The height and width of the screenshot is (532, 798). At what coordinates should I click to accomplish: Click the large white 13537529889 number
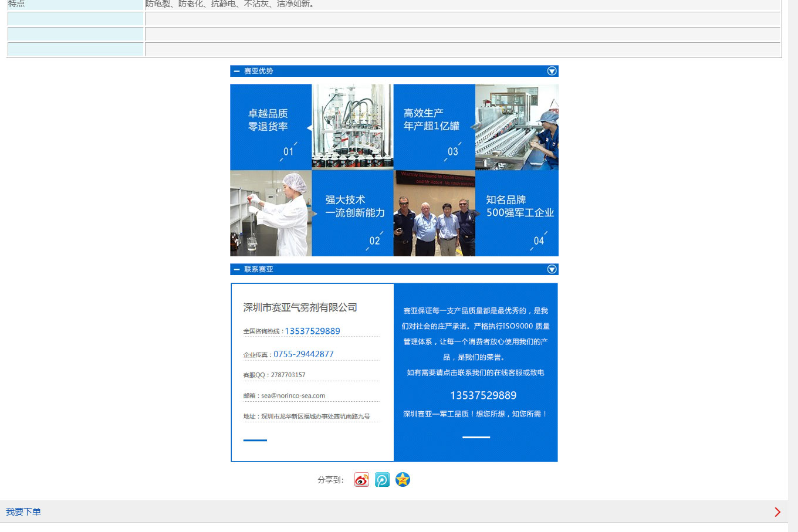pyautogui.click(x=483, y=395)
